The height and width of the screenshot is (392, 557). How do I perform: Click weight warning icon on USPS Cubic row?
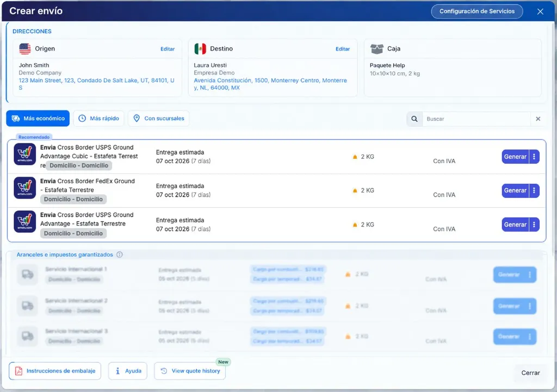(355, 157)
